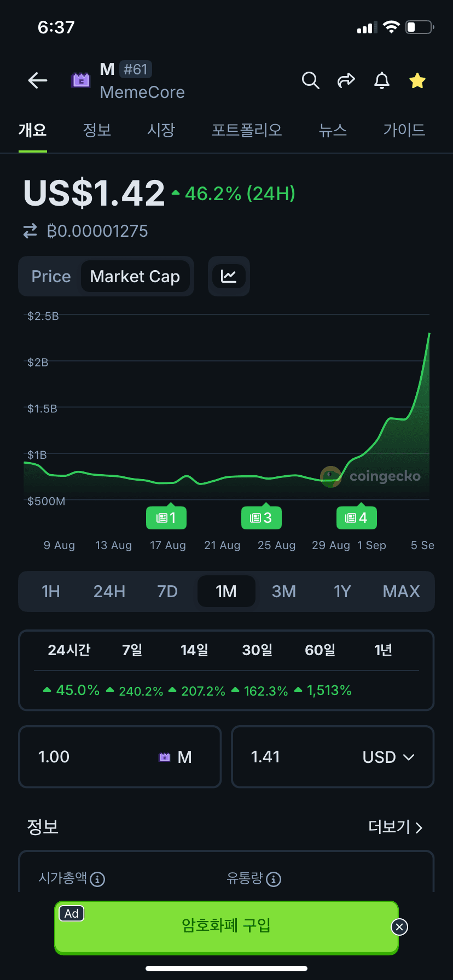Switch chart to Price view

[x=51, y=276]
